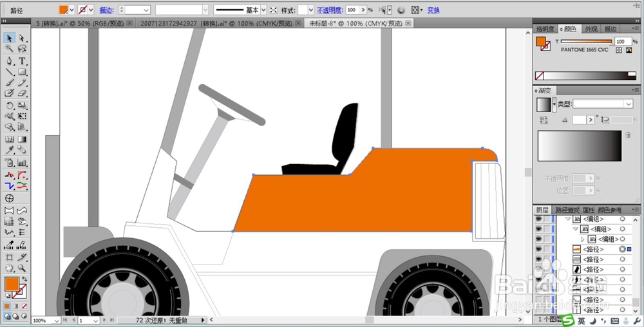Image resolution: width=644 pixels, height=327 pixels.
Task: Open the stroke weight dropdown
Action: (x=146, y=10)
